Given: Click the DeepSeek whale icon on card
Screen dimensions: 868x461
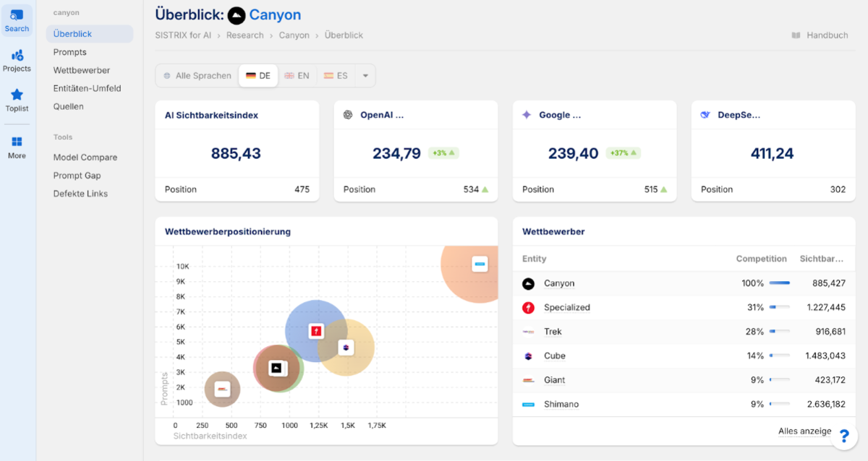Looking at the screenshot, I should [705, 115].
